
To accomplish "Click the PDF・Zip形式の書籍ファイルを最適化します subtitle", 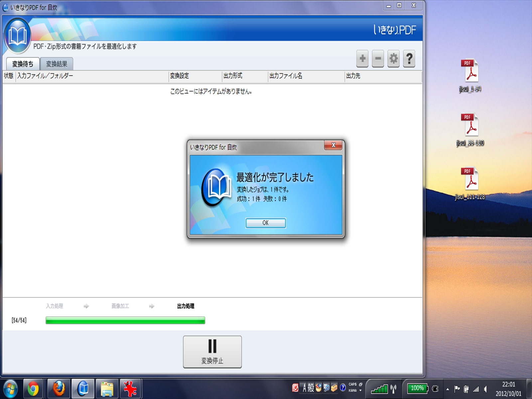I will 85,46.
